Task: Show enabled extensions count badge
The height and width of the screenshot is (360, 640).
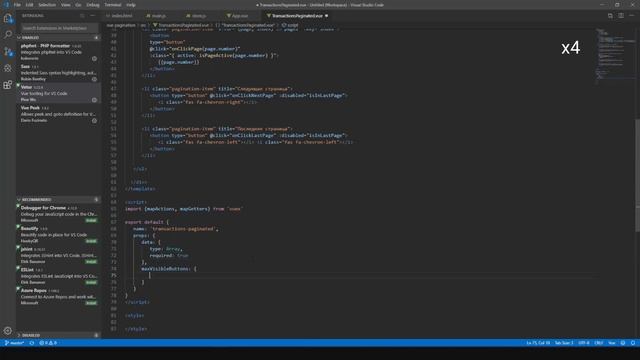Action: pyautogui.click(x=96, y=38)
